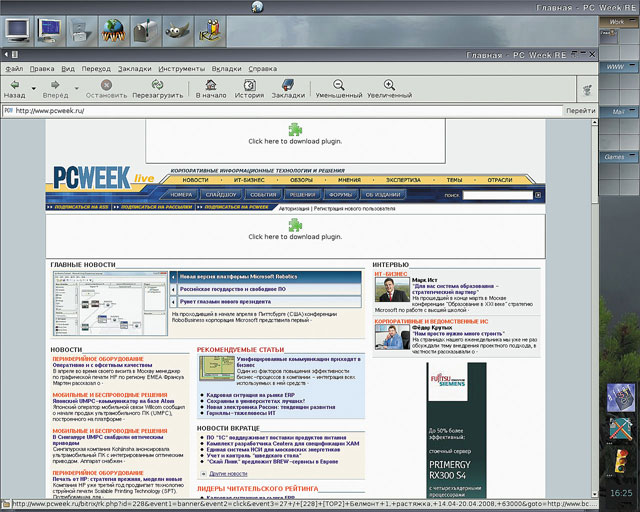Click the Перейти go button
Image resolution: width=640 pixels, height=512 pixels.
pos(580,111)
